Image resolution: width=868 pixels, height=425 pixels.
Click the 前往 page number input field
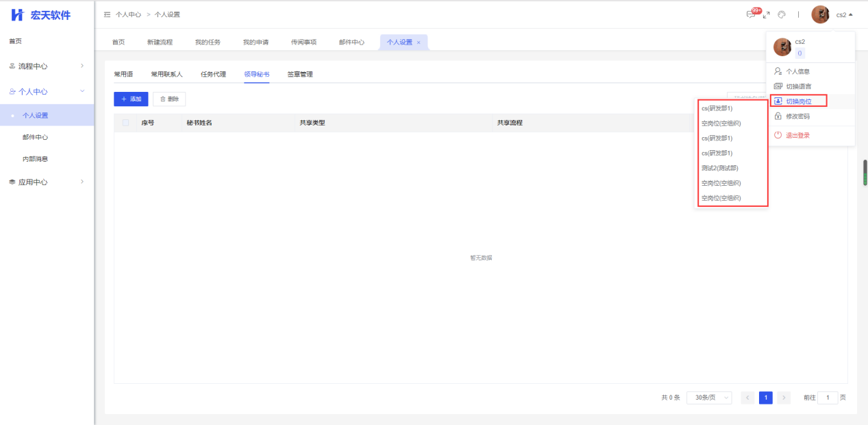[827, 398]
